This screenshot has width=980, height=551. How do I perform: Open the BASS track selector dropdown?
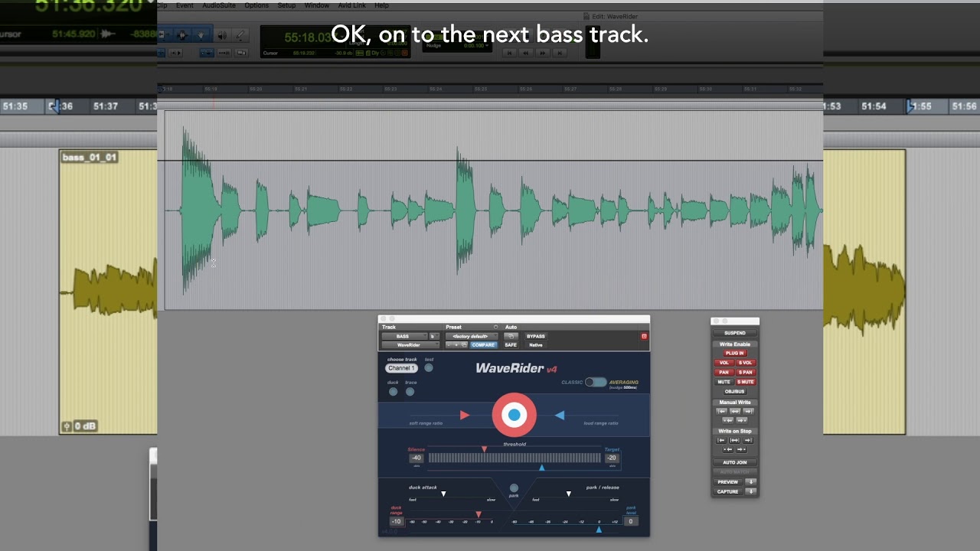403,337
